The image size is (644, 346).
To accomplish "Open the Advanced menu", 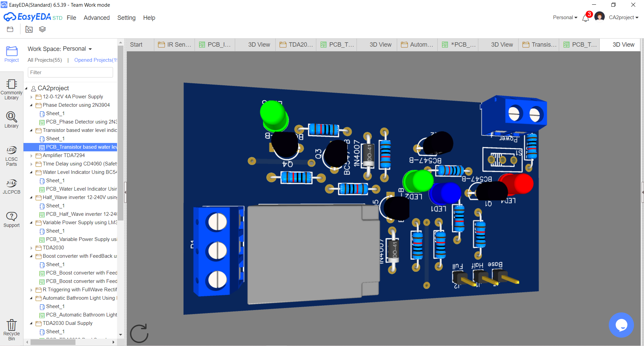I will [97, 18].
